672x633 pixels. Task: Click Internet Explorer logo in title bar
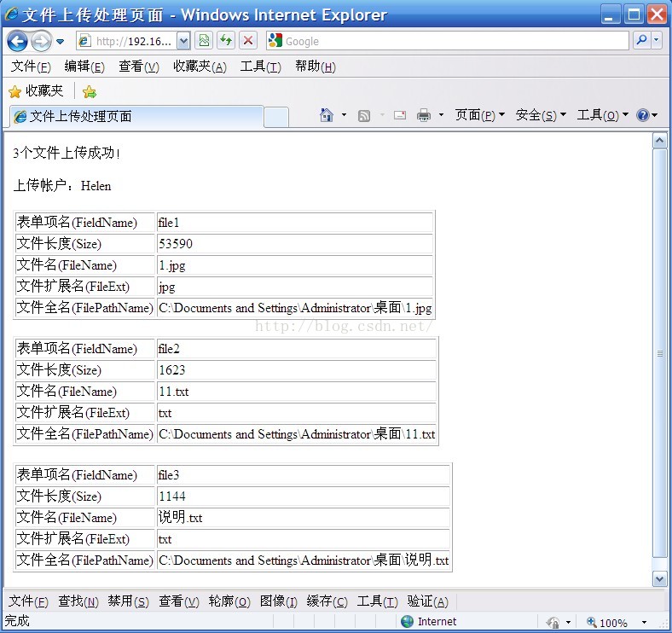click(11, 14)
